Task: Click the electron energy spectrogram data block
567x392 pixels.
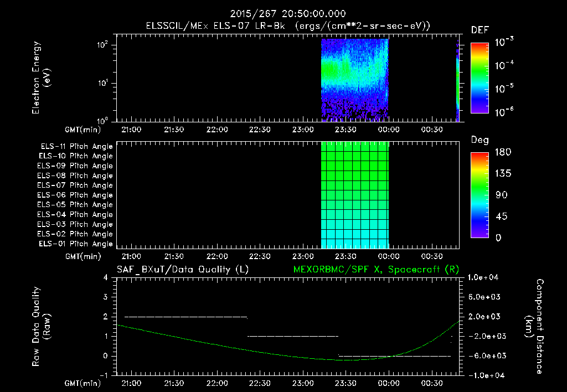Action: point(355,80)
